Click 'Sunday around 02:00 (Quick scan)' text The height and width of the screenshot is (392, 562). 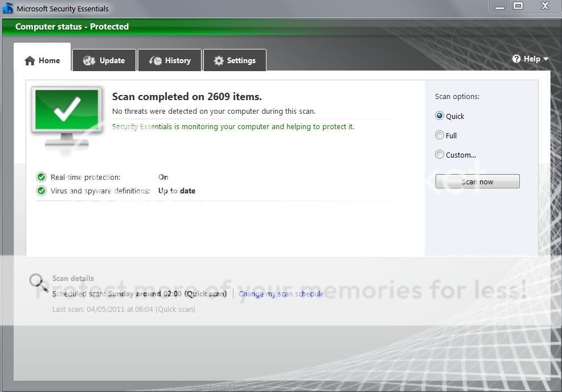(167, 294)
